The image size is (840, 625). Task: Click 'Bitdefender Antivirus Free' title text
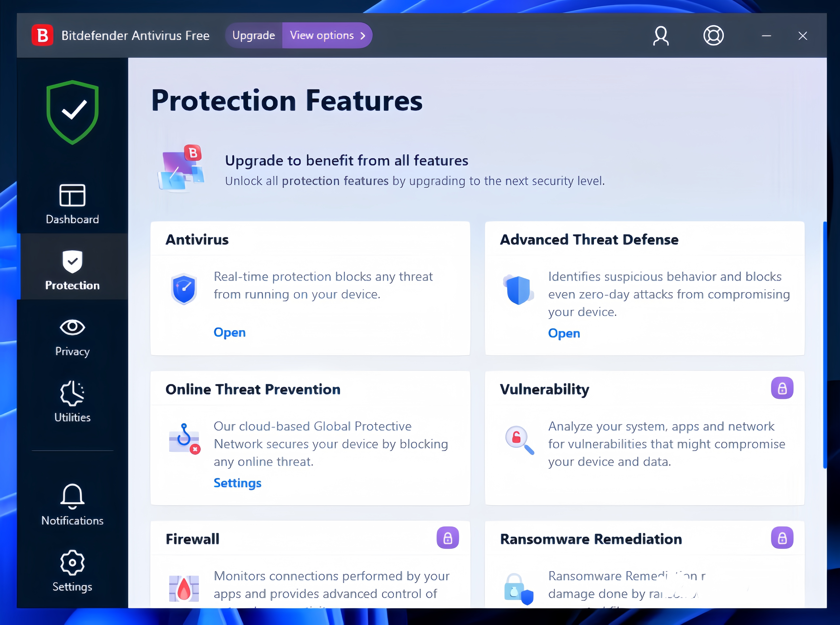tap(135, 36)
